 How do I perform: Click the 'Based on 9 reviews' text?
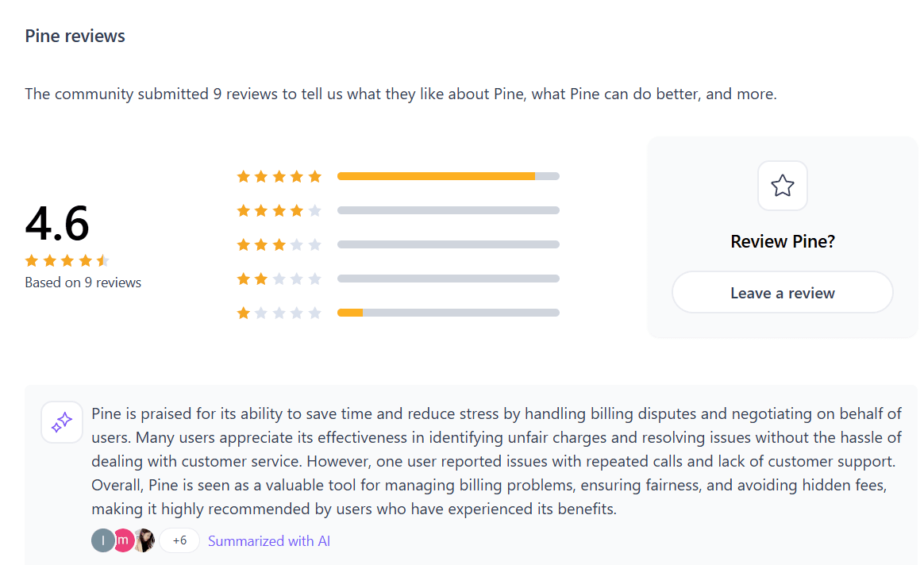coord(83,282)
